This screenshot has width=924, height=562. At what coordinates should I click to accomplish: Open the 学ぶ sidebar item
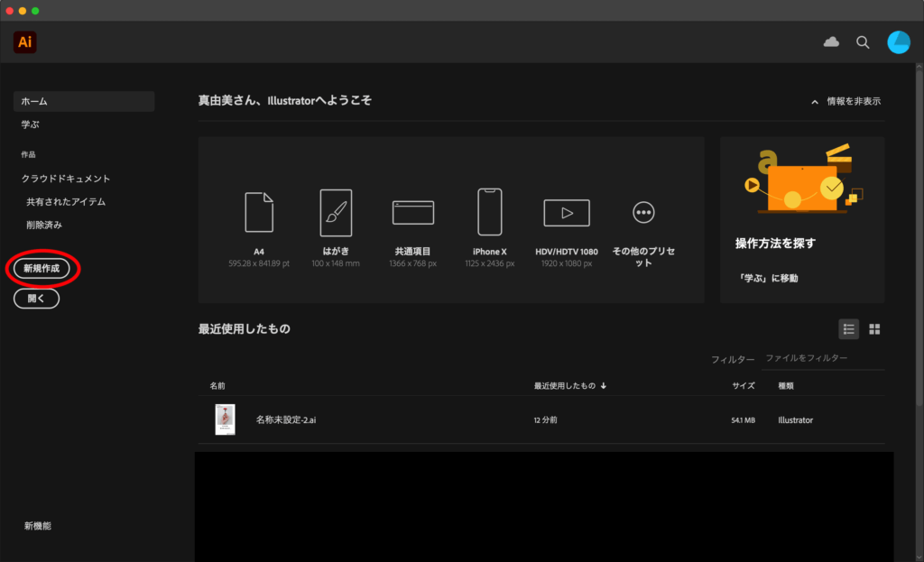tap(30, 124)
